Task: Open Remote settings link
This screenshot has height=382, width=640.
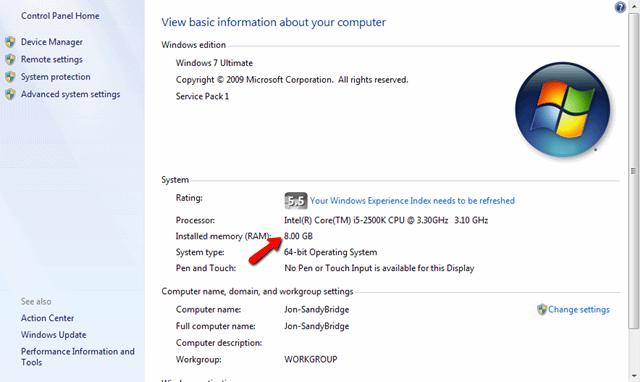Action: click(x=51, y=60)
